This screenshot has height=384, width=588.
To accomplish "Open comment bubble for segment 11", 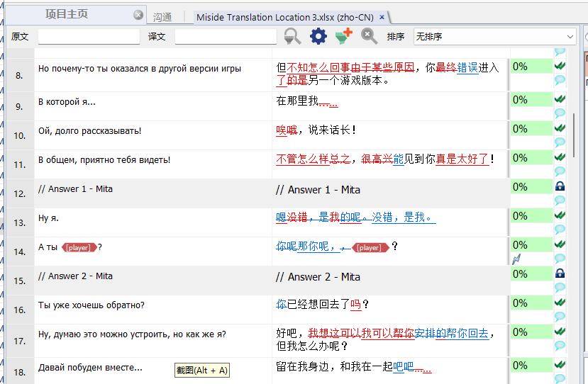I will click(560, 171).
